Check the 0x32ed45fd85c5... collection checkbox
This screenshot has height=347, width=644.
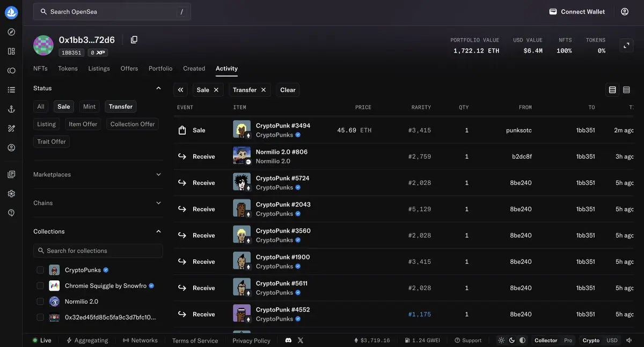click(40, 317)
